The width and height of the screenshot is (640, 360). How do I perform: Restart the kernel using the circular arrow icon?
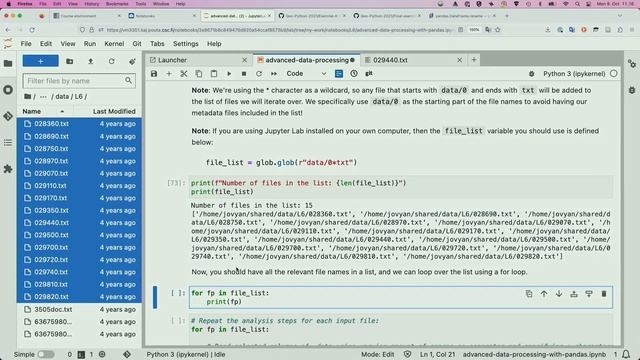(x=259, y=74)
